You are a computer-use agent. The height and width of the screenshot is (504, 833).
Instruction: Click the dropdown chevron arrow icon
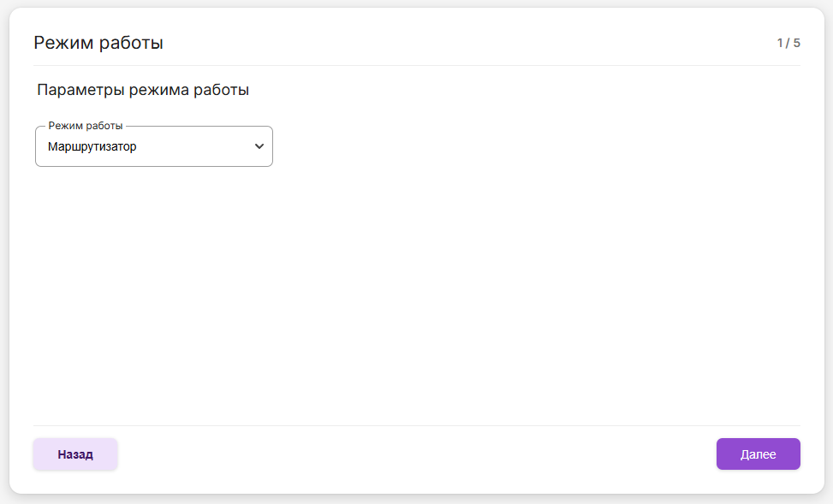click(259, 146)
